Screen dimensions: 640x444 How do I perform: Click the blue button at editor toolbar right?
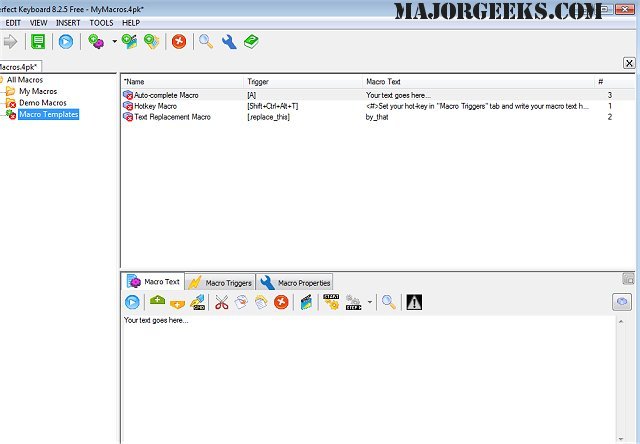[x=622, y=302]
